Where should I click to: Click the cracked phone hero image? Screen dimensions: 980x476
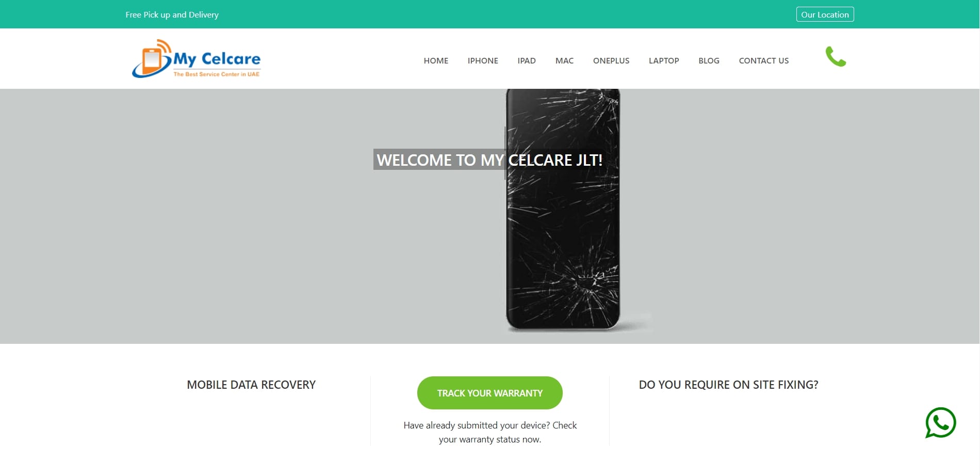pyautogui.click(x=563, y=209)
